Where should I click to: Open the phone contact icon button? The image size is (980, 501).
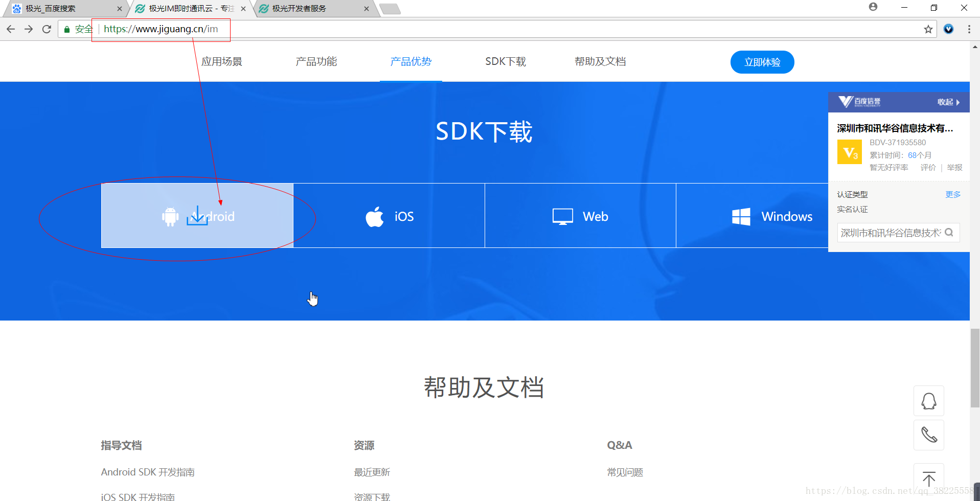[x=929, y=435]
